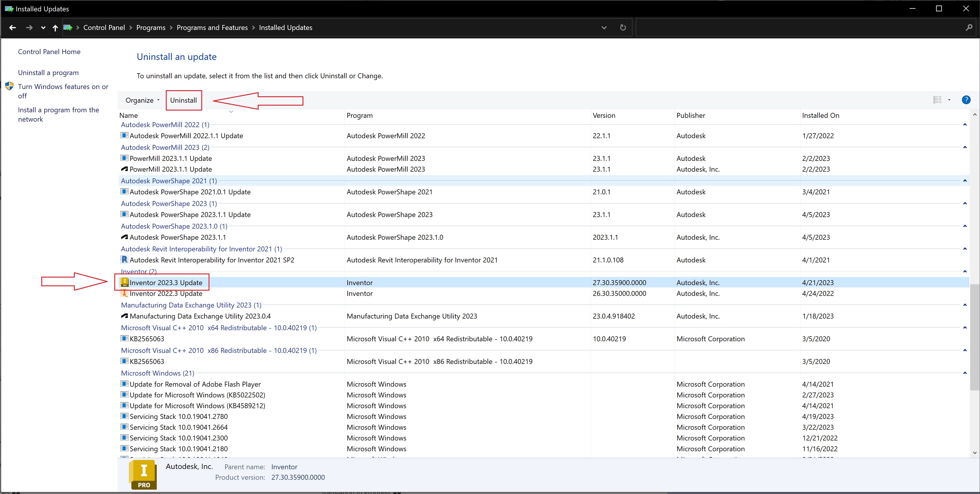
Task: Collapse the Microsoft Windows group
Action: 965,373
